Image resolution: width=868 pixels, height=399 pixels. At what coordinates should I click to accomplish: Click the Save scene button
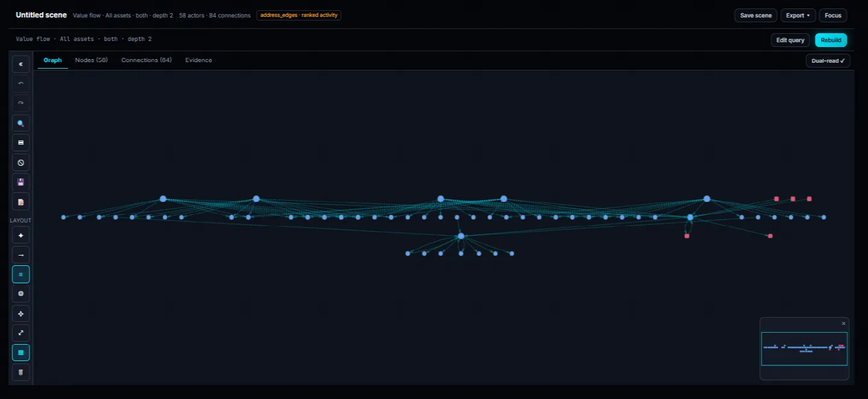click(756, 16)
